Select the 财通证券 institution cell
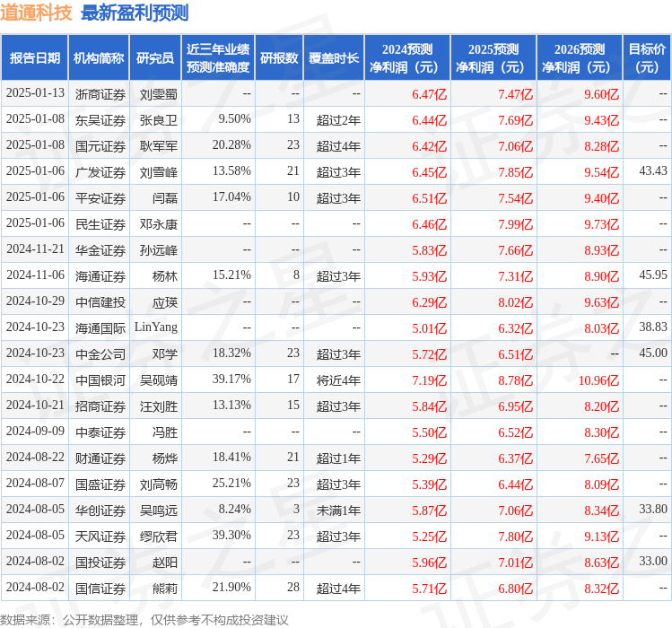This screenshot has height=628, width=672. click(100, 458)
